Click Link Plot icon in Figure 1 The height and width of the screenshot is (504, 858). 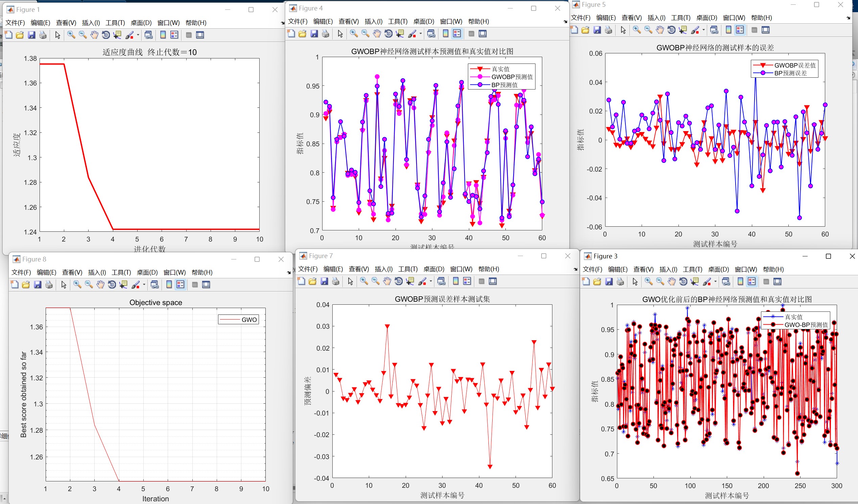pos(148,35)
